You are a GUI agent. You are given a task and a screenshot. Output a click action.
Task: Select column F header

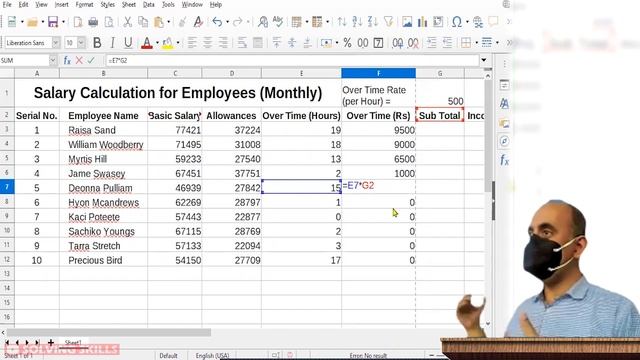(x=378, y=73)
